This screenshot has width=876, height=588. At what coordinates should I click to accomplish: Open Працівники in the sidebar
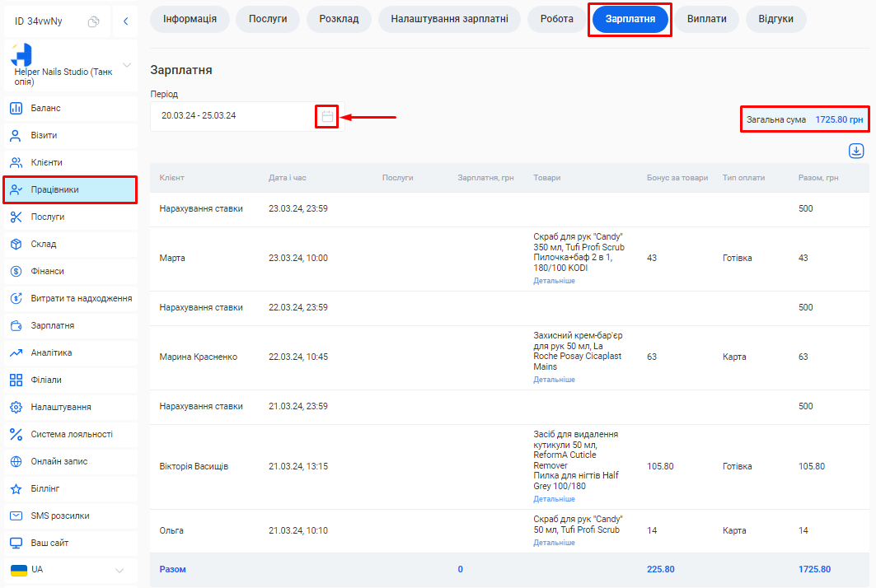tap(54, 189)
